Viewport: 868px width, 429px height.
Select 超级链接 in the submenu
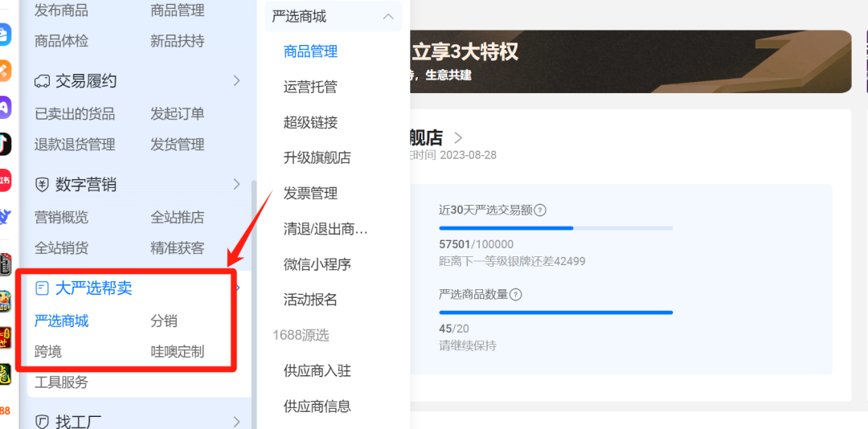click(310, 123)
